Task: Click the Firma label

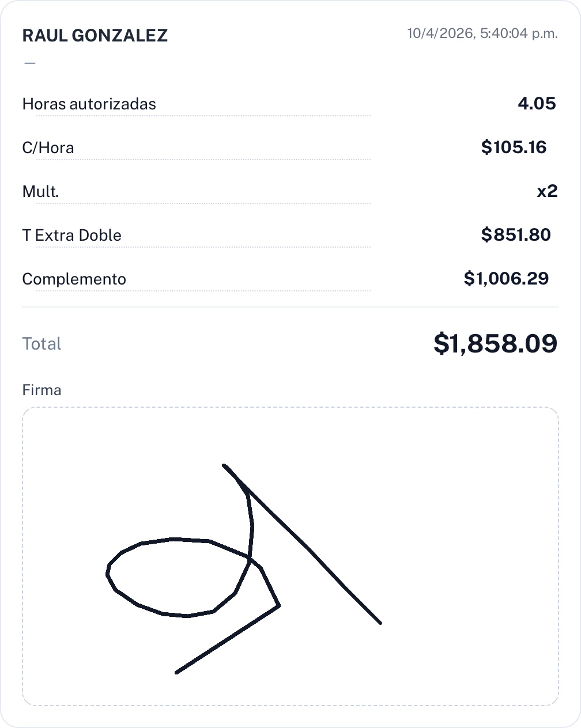Action: click(41, 390)
